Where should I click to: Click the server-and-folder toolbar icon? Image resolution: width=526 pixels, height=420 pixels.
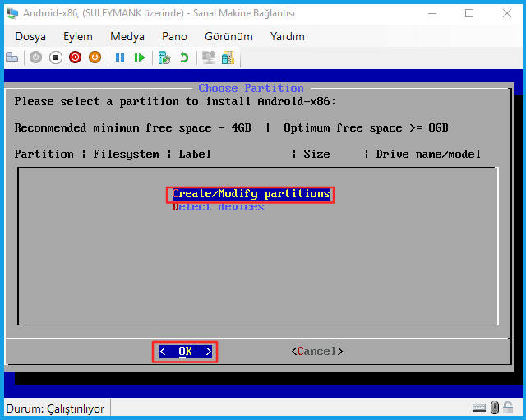228,58
